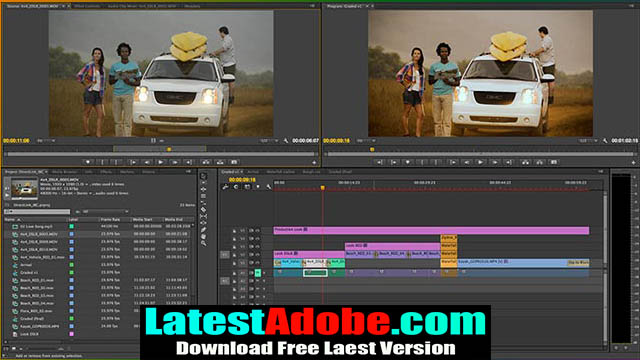The height and width of the screenshot is (360, 640).
Task: Open Source monitor settings wrench
Action: (x=286, y=141)
